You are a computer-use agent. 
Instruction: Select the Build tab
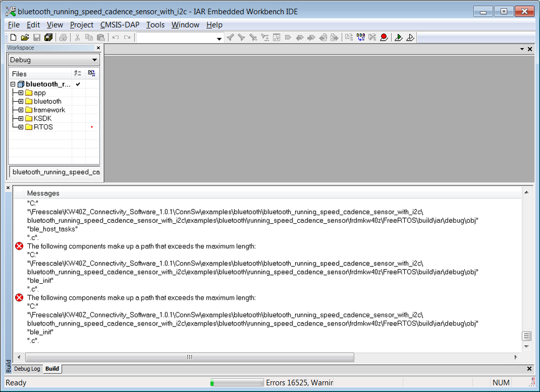[x=52, y=369]
